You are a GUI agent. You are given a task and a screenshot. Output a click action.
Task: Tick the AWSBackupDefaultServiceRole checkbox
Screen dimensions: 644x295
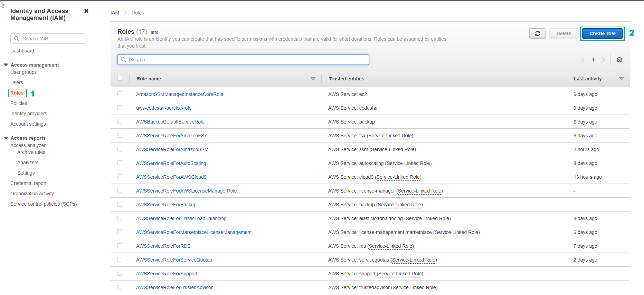(x=120, y=121)
